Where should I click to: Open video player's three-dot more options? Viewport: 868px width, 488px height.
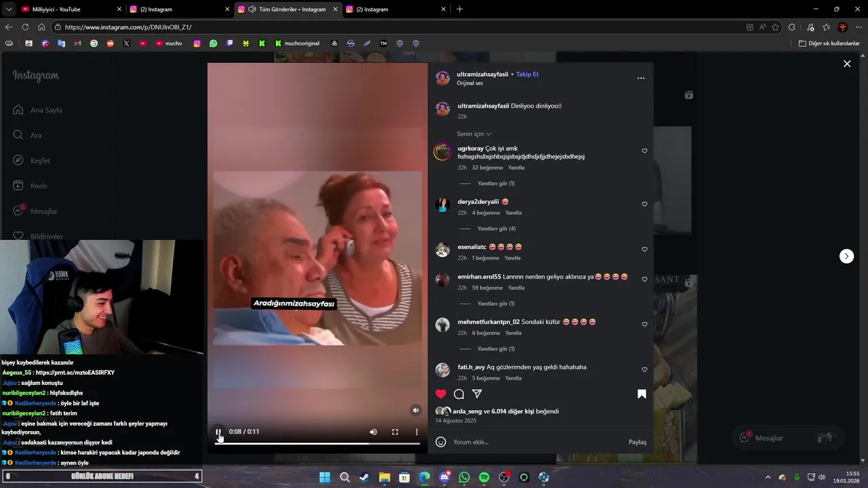tap(416, 432)
